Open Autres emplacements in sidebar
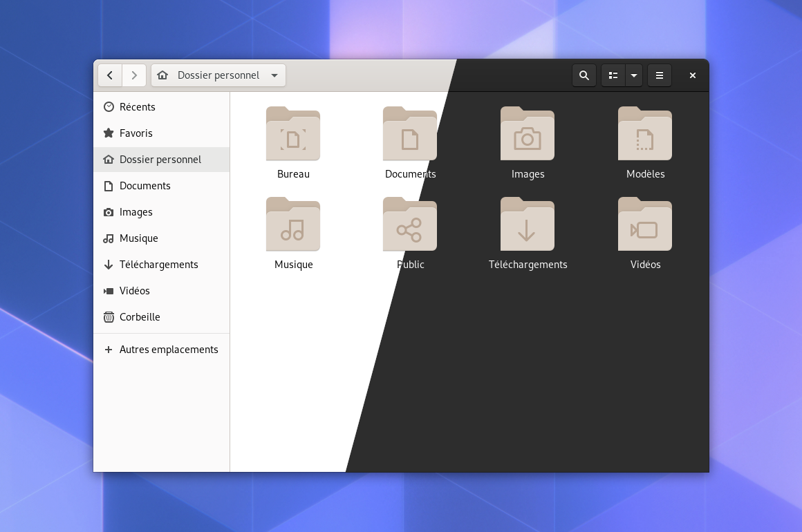802x532 pixels. click(x=161, y=350)
